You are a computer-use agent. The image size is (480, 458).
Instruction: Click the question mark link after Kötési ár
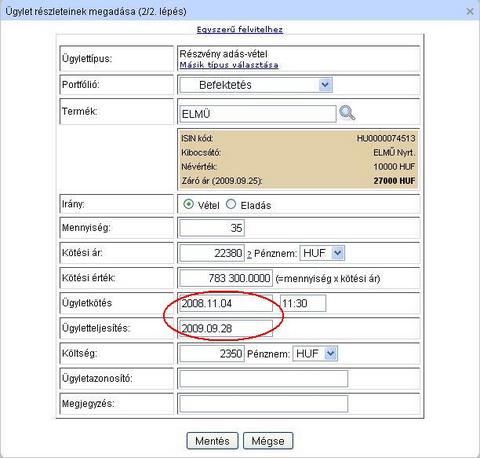click(249, 254)
